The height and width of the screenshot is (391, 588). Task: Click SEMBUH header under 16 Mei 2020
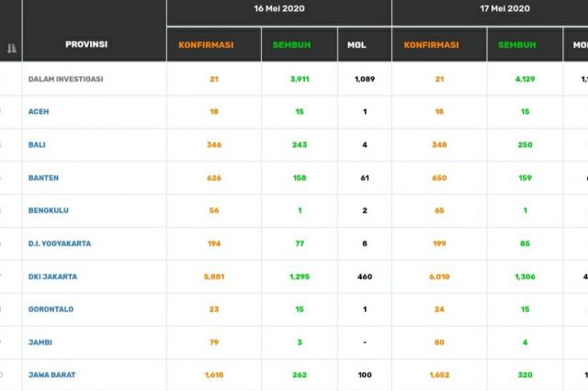(291, 44)
